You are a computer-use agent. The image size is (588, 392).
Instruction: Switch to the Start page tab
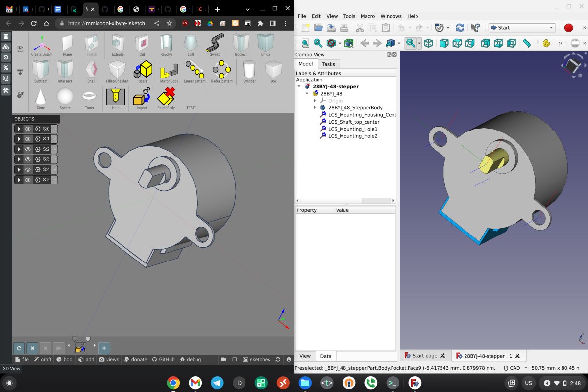424,356
